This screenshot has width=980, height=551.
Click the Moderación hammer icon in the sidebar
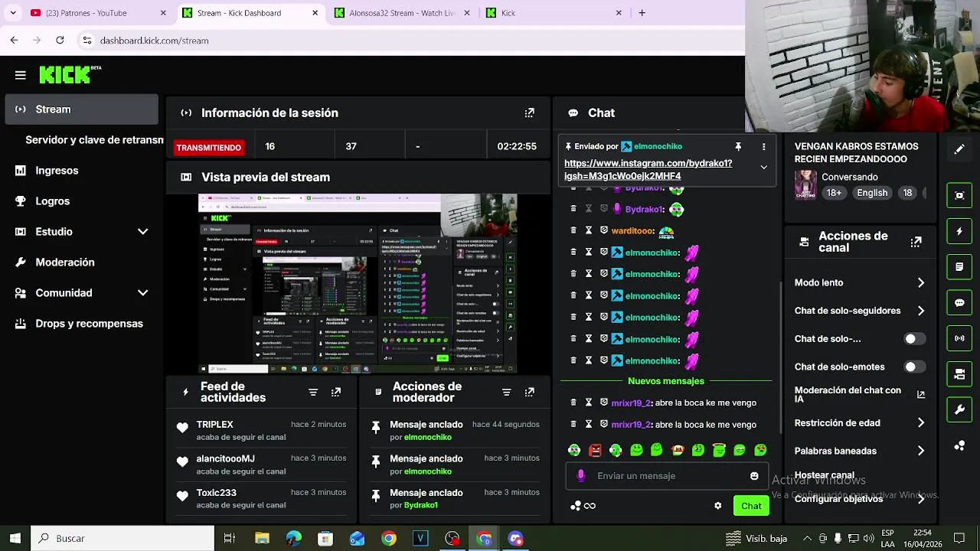[21, 262]
